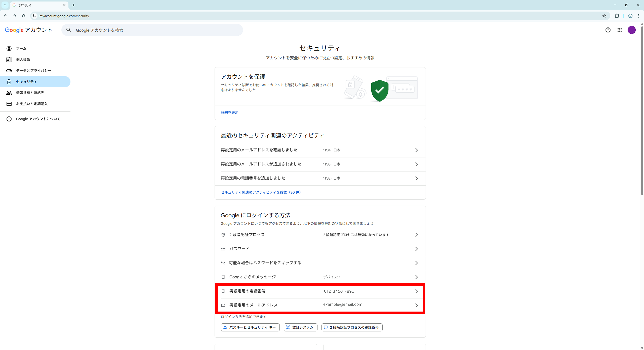The image size is (644, 350).
Task: Go back with the browser back arrow
Action: [6, 16]
